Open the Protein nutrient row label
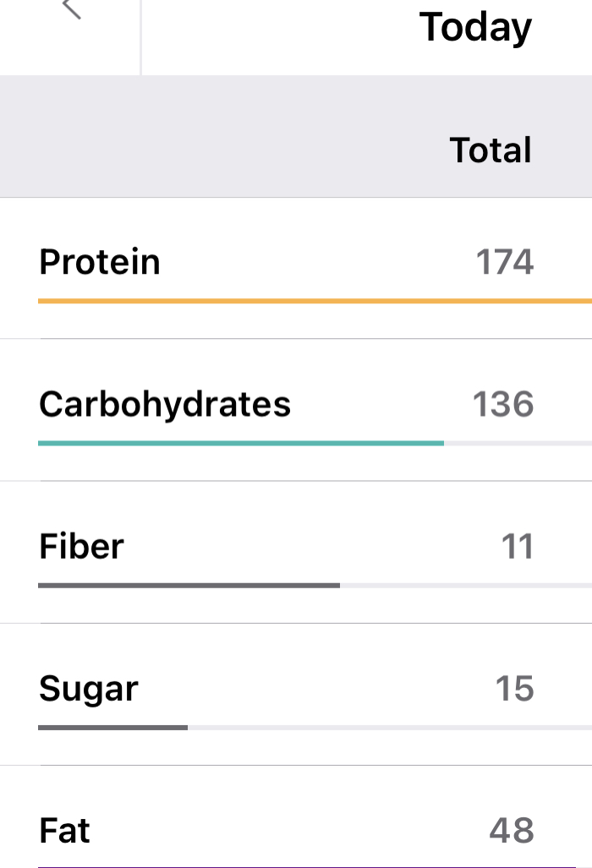 click(x=100, y=262)
